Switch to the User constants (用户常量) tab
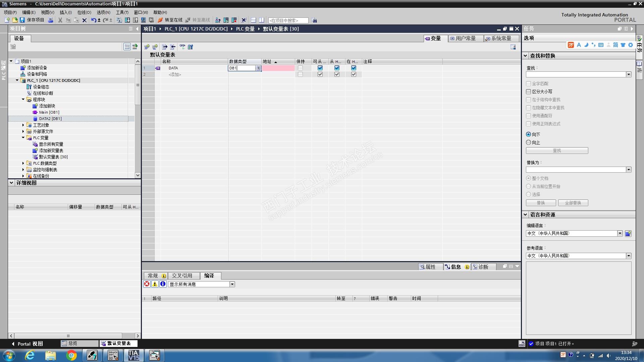This screenshot has width=644, height=362. (465, 39)
